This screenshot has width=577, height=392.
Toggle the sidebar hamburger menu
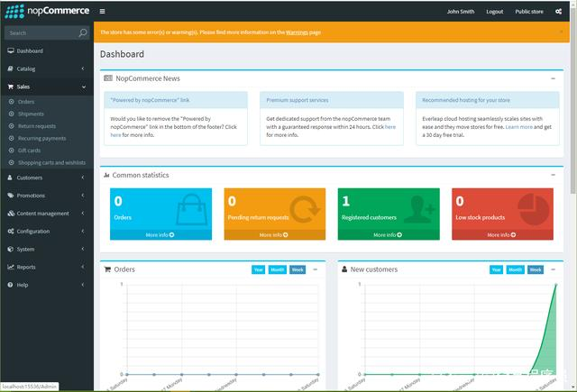(102, 12)
